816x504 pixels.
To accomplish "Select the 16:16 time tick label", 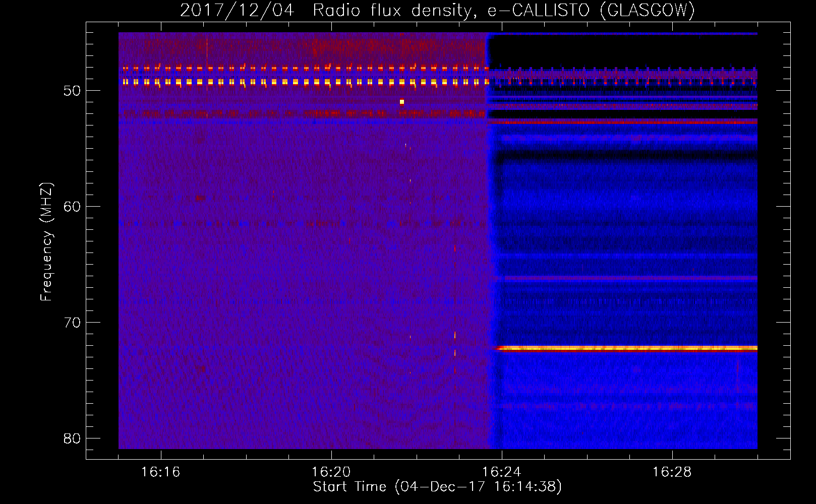I will point(160,472).
